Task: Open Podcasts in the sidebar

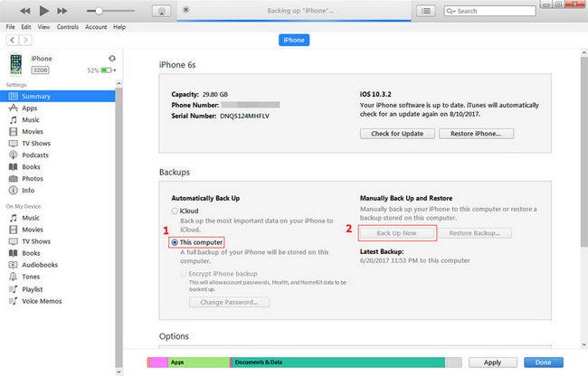Action: 35,155
